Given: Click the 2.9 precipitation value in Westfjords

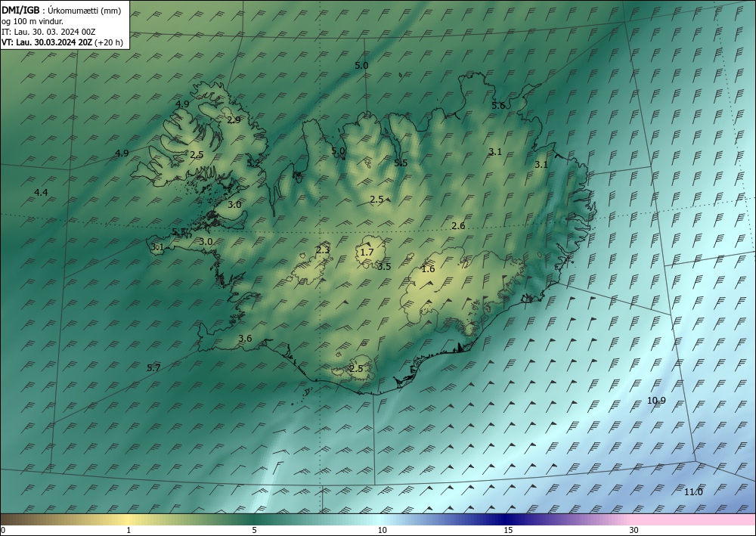Looking at the screenshot, I should point(234,120).
